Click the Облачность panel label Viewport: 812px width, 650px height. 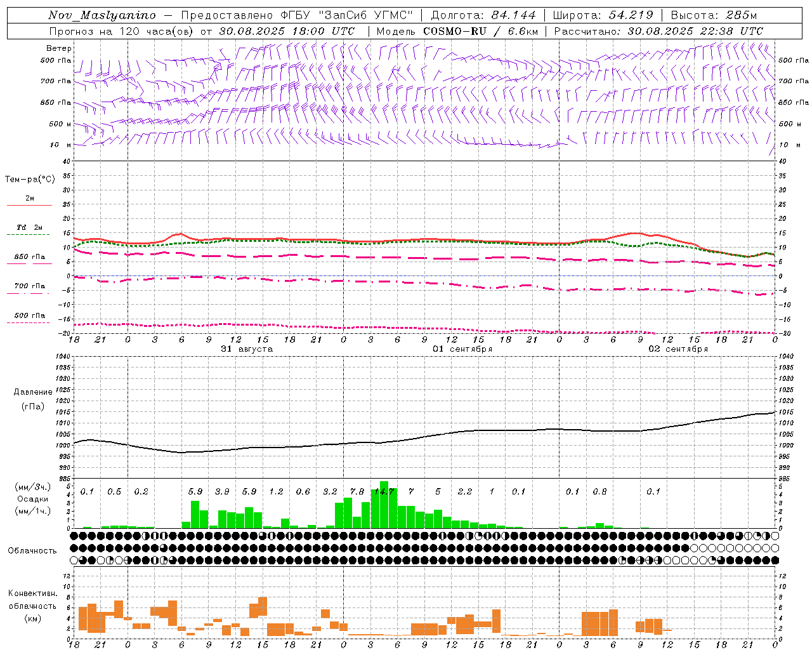(32, 550)
